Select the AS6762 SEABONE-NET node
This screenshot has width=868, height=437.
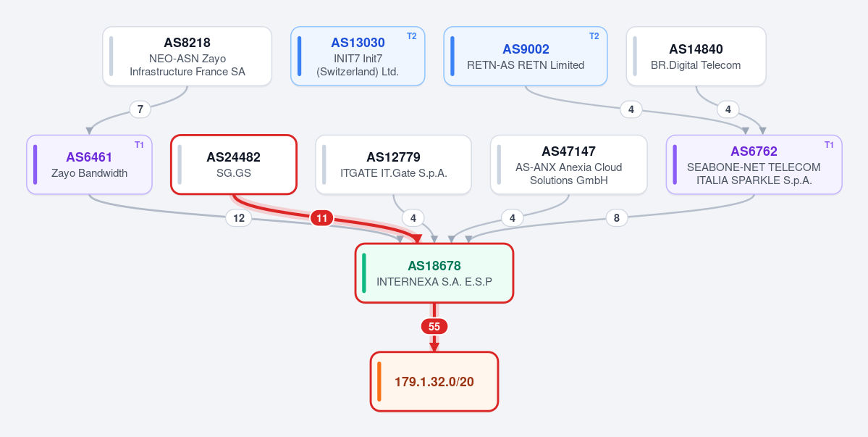(754, 165)
